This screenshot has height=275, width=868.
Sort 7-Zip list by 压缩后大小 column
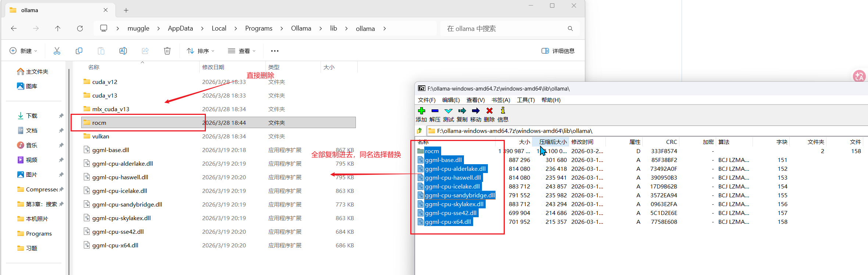pyautogui.click(x=551, y=142)
